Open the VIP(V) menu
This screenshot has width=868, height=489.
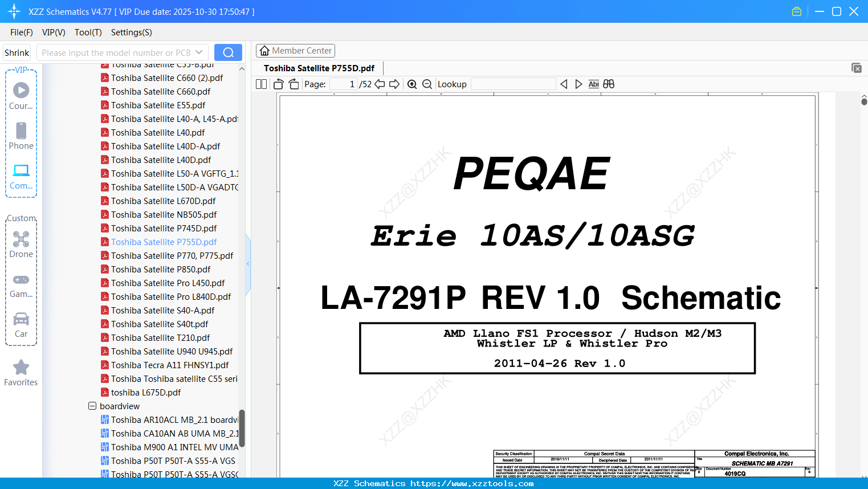[54, 32]
